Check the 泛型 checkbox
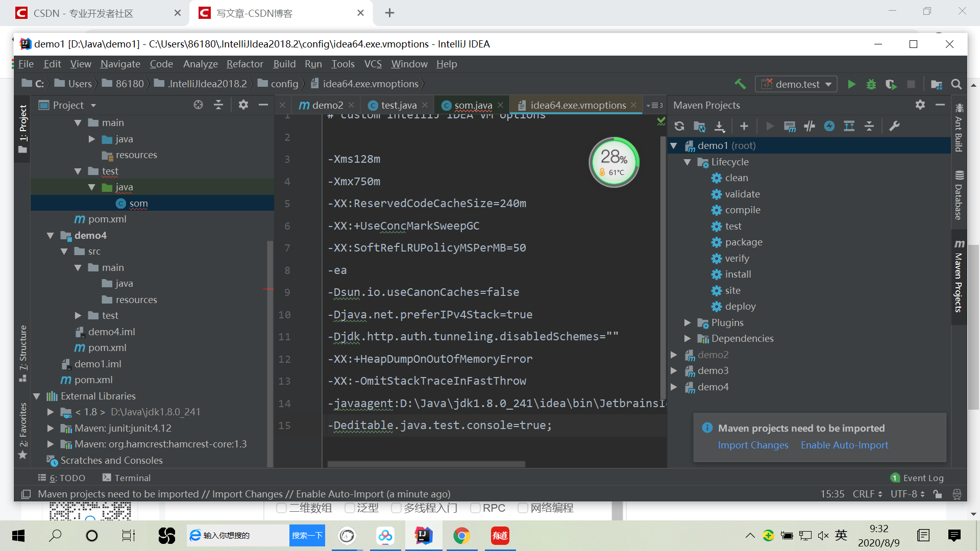This screenshot has width=980, height=551. click(350, 508)
